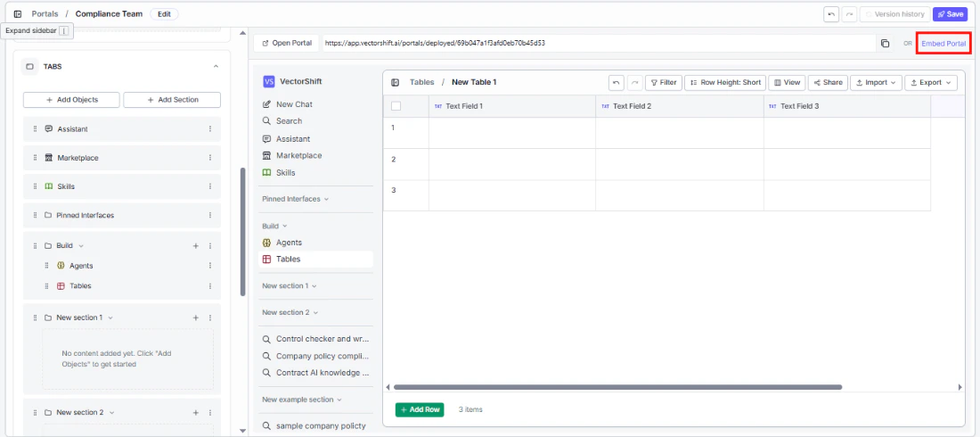This screenshot has height=437, width=980.
Task: Collapse New section 2 in the left panel
Action: point(110,413)
